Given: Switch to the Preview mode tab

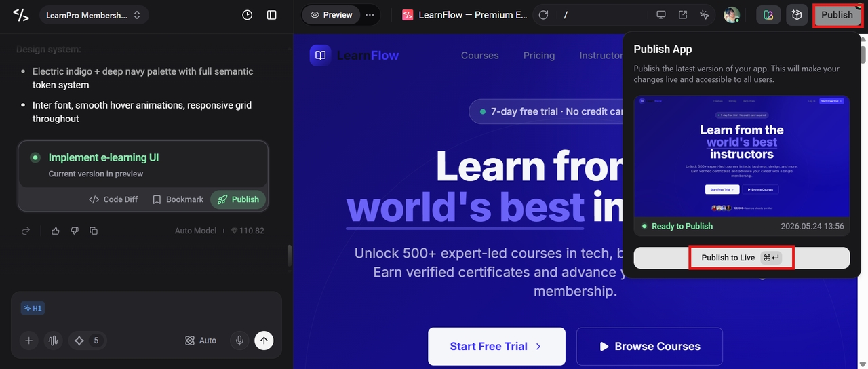Looking at the screenshot, I should (332, 15).
